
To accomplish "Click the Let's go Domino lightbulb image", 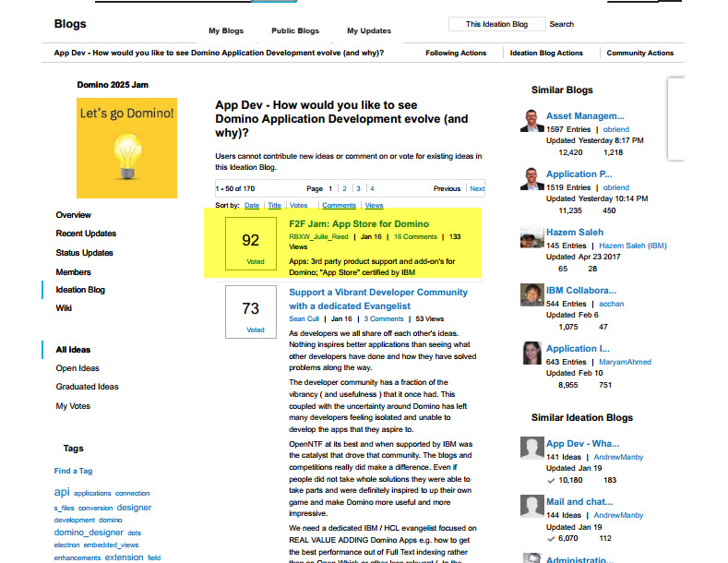I will click(x=126, y=149).
